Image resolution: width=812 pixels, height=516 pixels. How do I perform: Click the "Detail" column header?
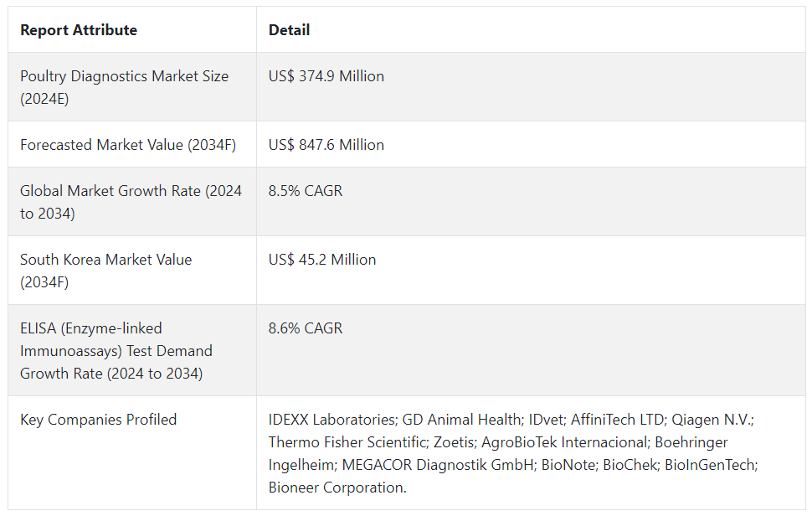[289, 30]
